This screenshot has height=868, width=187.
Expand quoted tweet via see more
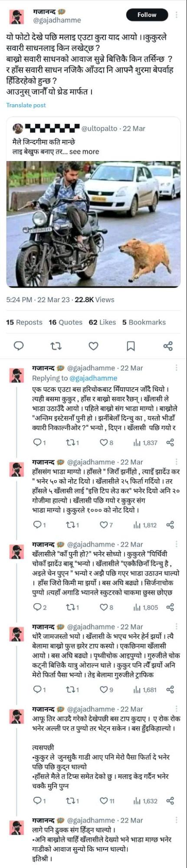click(84, 152)
